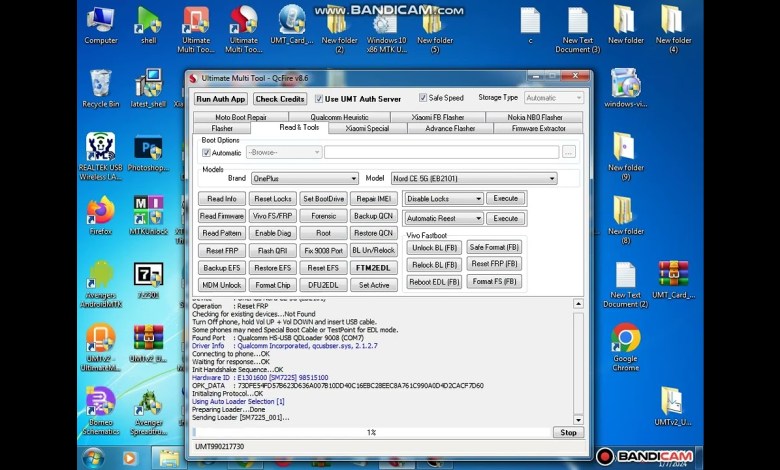The width and height of the screenshot is (780, 470).
Task: Open the Recycle Bin icon
Action: click(101, 89)
